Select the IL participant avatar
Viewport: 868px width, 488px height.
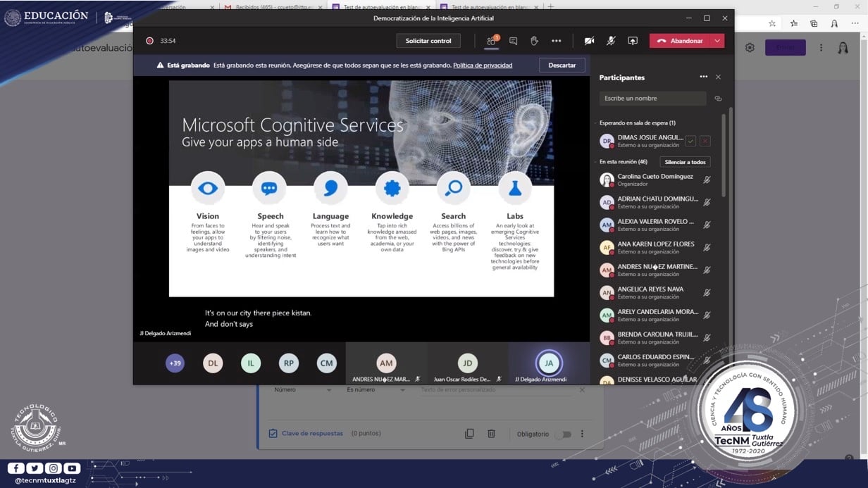point(251,363)
